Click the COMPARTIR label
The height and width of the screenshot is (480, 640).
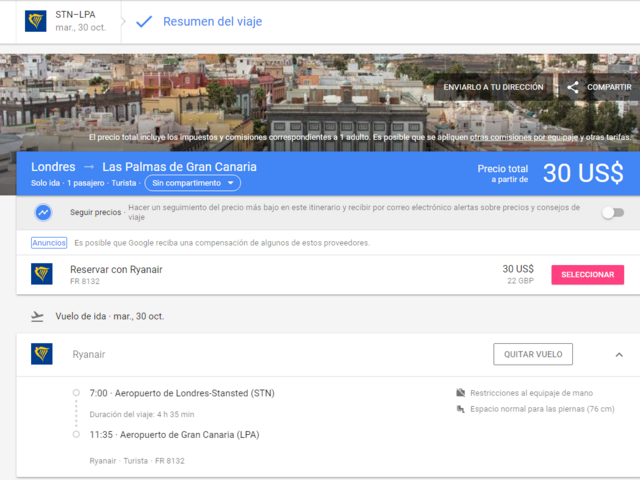[609, 87]
